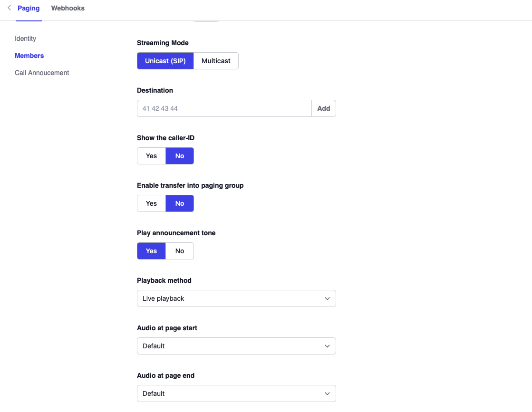532x412 pixels.
Task: Expand the Audio at page end dropdown
Action: (236, 393)
